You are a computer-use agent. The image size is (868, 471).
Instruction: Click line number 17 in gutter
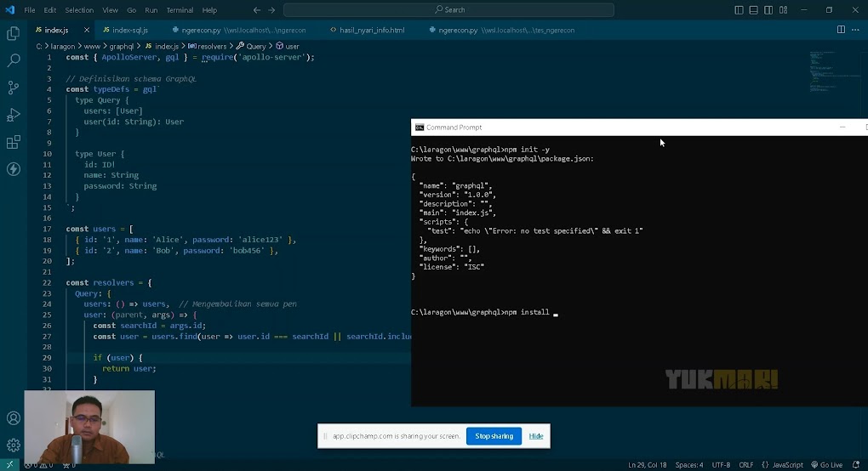[x=48, y=229]
